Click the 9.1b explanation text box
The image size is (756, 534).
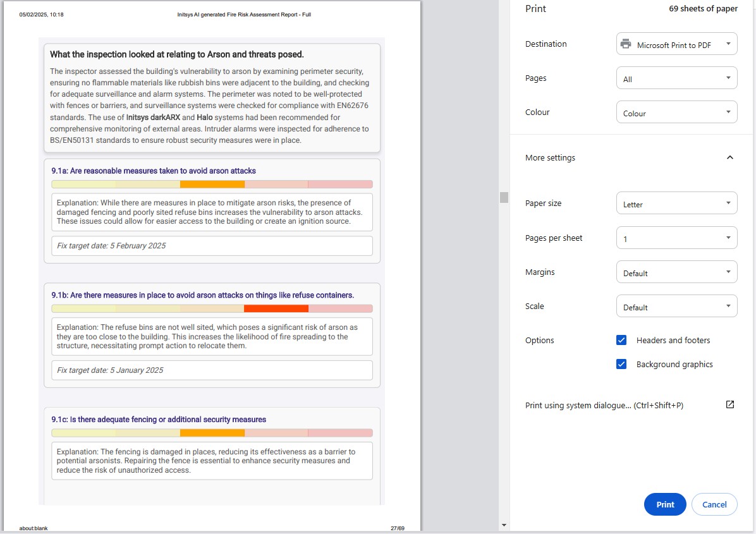pos(212,336)
